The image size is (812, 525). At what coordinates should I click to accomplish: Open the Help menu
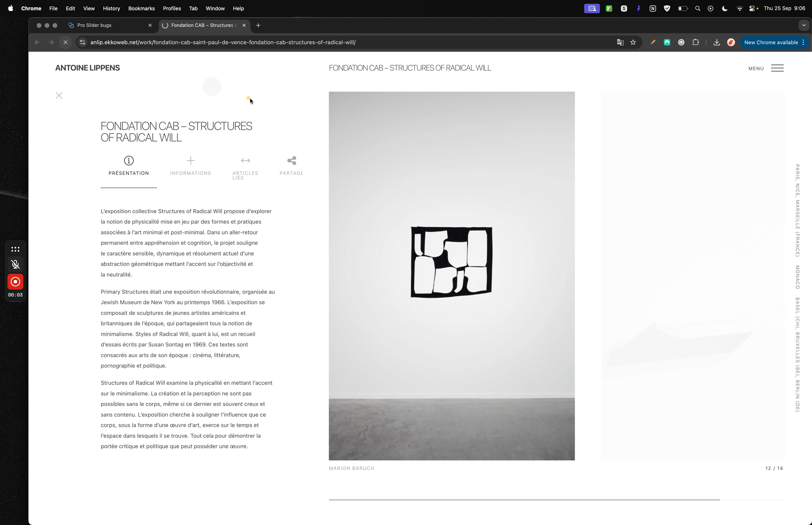238,8
